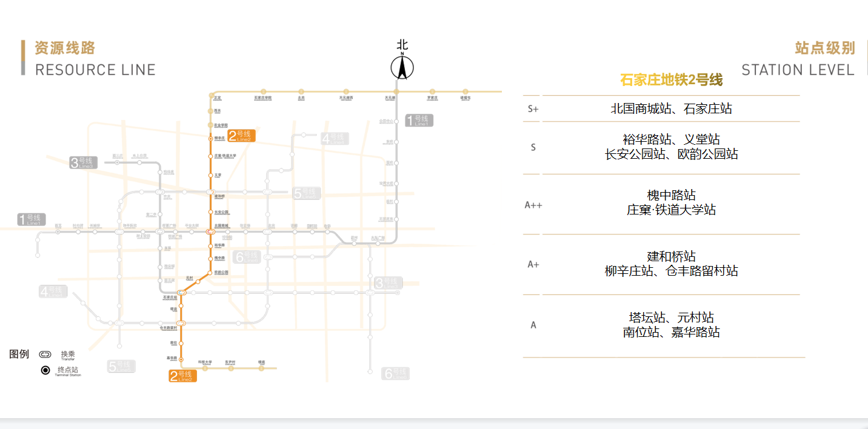Click the 塔坛 station label on the map

point(174,309)
